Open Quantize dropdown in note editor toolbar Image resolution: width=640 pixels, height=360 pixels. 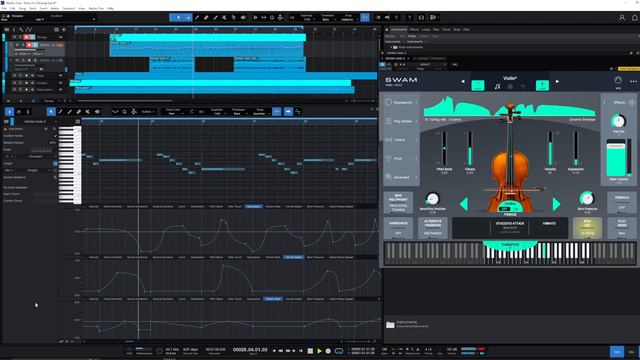pyautogui.click(x=217, y=111)
